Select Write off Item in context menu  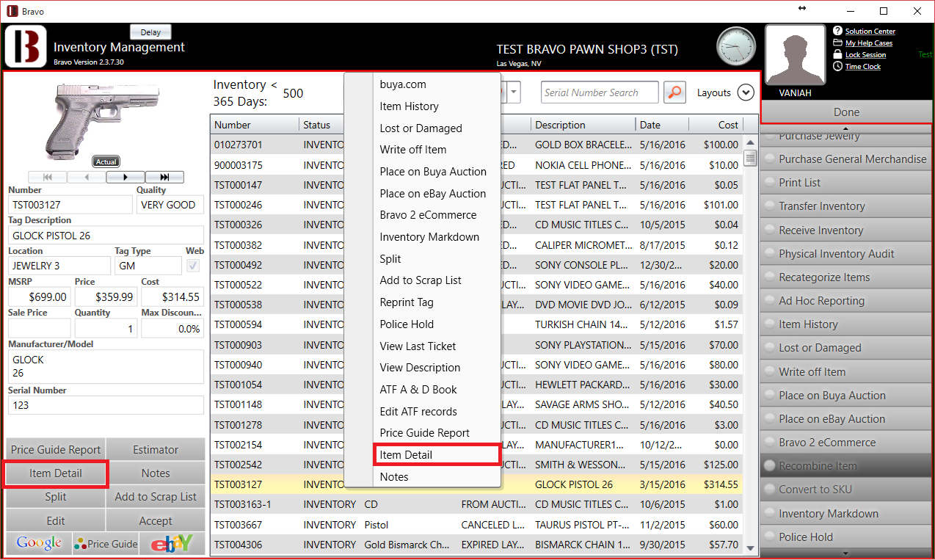[436, 150]
